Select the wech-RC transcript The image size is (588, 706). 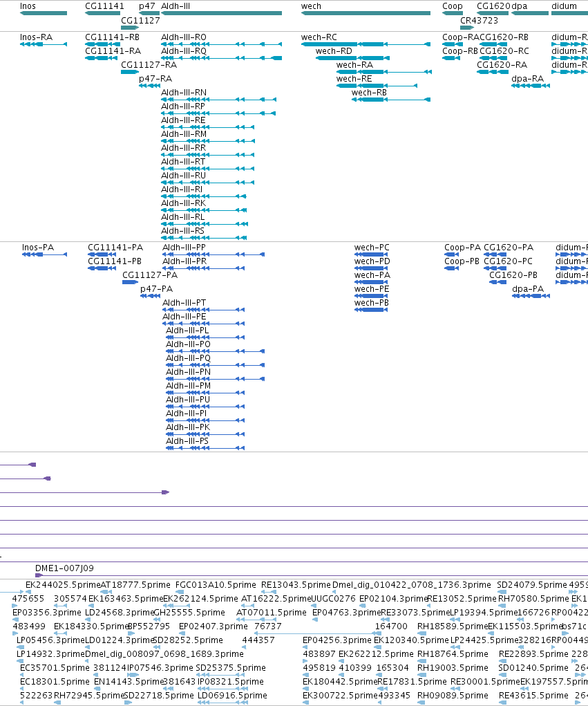click(x=366, y=44)
